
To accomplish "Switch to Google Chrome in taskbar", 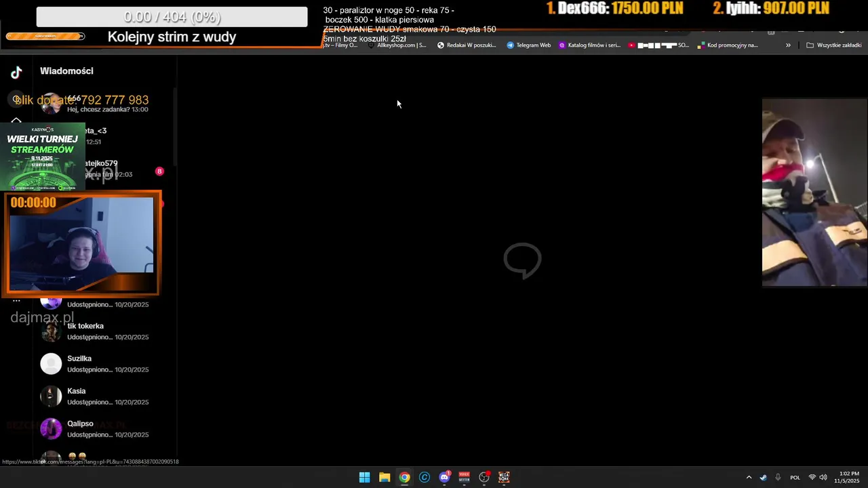I will tap(404, 477).
